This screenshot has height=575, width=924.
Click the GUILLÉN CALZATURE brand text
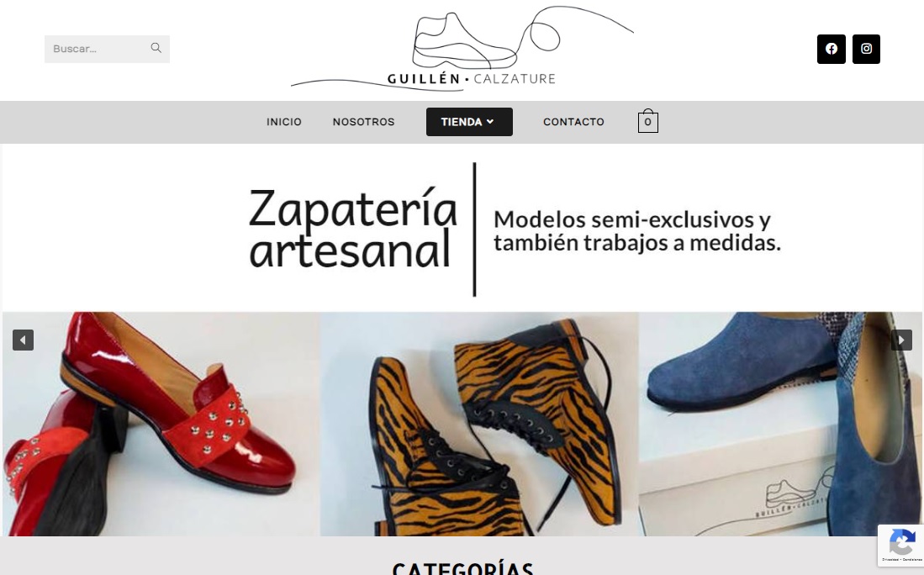[x=471, y=78]
